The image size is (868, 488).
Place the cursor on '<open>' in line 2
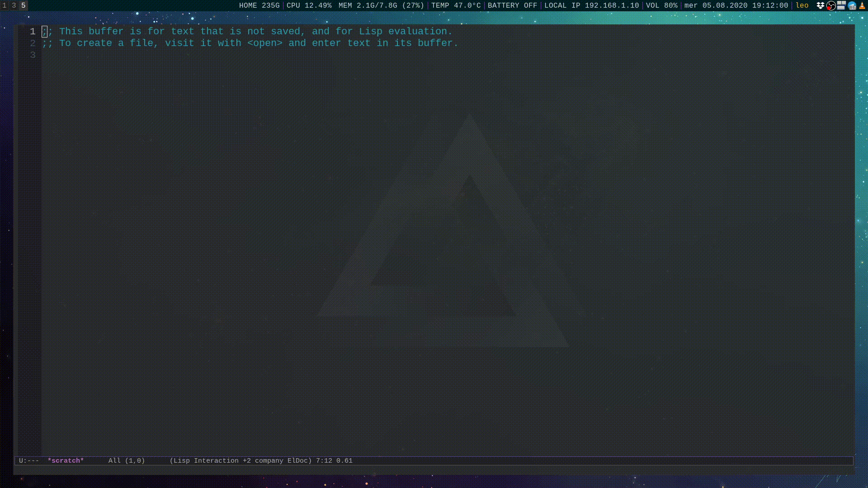point(265,43)
